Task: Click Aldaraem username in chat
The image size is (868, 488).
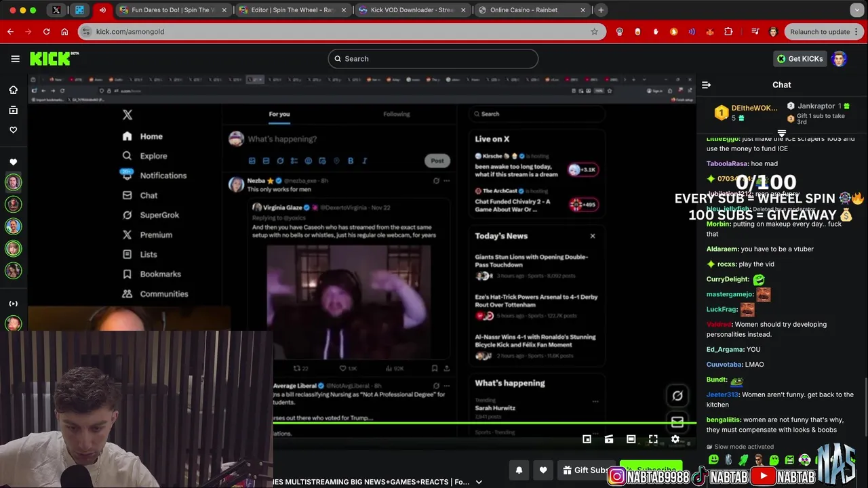Action: [x=723, y=249]
